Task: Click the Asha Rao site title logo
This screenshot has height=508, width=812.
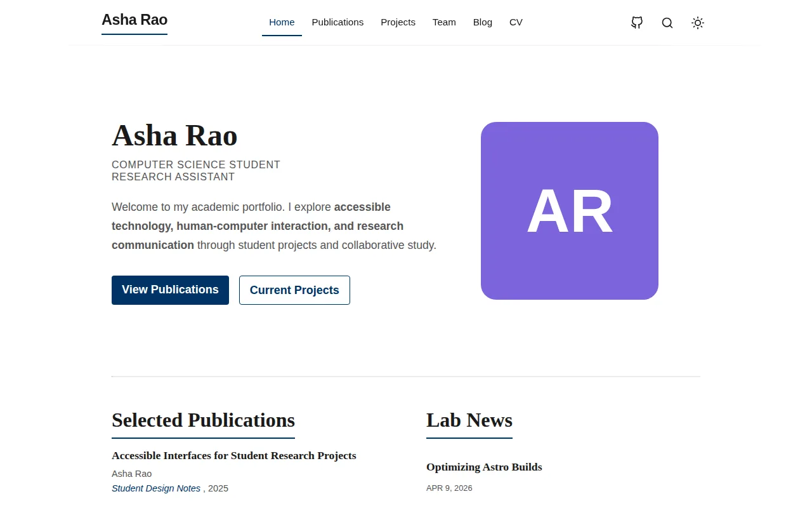Action: (x=134, y=20)
